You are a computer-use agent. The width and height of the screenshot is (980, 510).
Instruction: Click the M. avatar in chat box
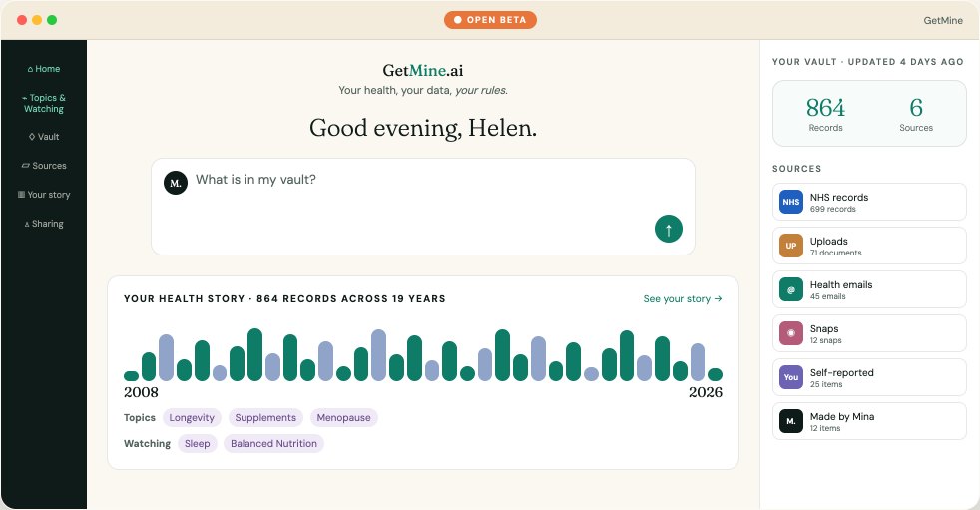click(x=176, y=183)
